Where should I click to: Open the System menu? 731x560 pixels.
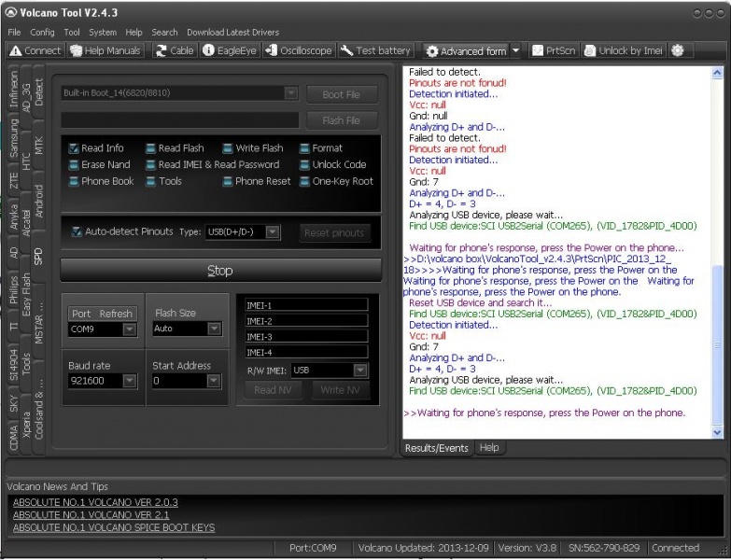coord(103,32)
